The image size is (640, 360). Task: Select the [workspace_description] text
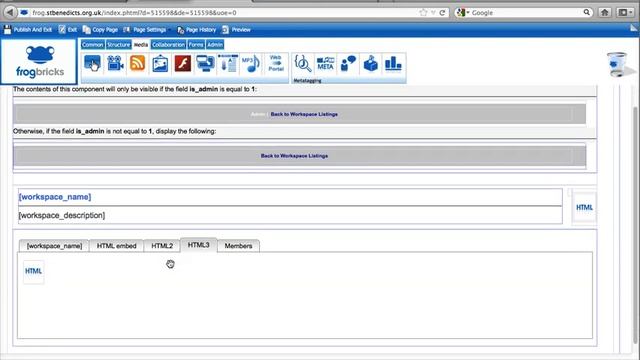(62, 215)
